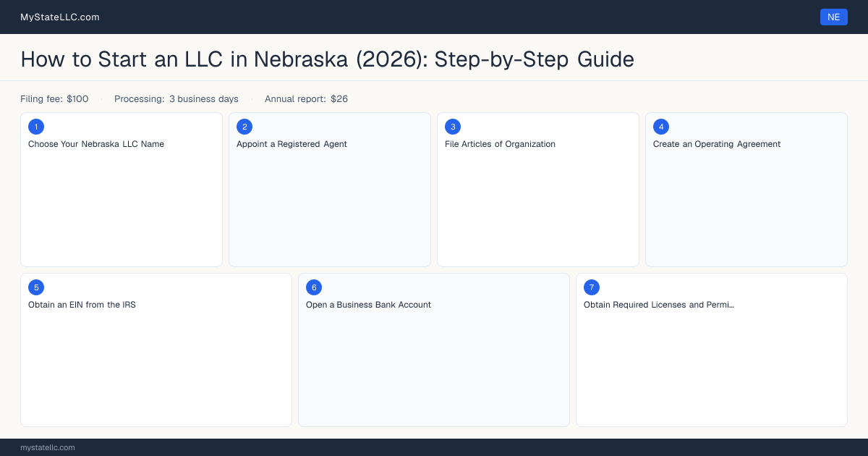This screenshot has width=868, height=456.
Task: Click the "Filing fee: $100" text
Action: tap(54, 99)
